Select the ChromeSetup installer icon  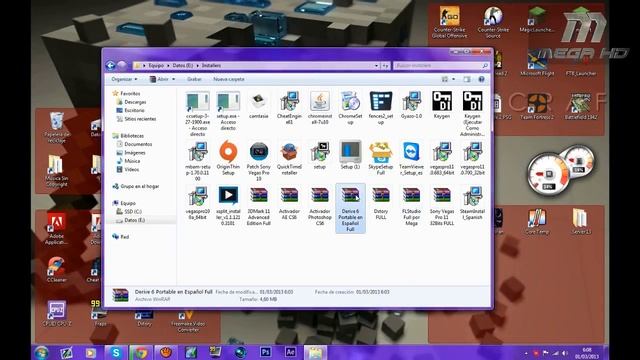tap(350, 108)
